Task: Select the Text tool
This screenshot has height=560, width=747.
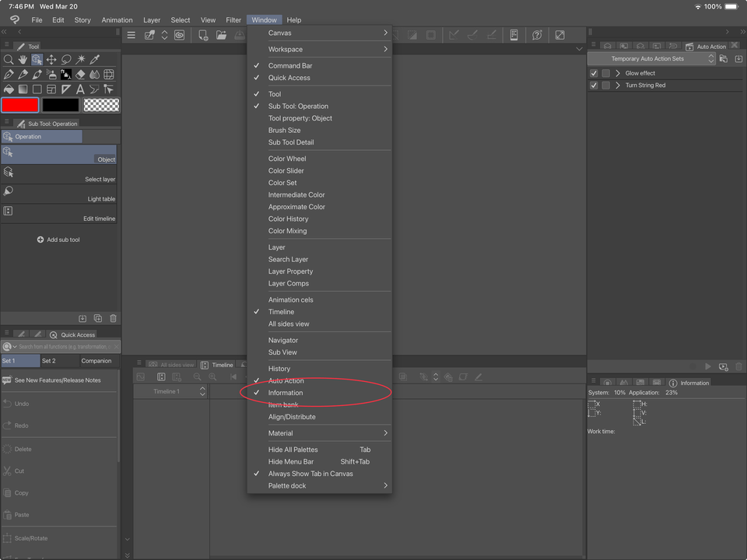Action: 80,89
